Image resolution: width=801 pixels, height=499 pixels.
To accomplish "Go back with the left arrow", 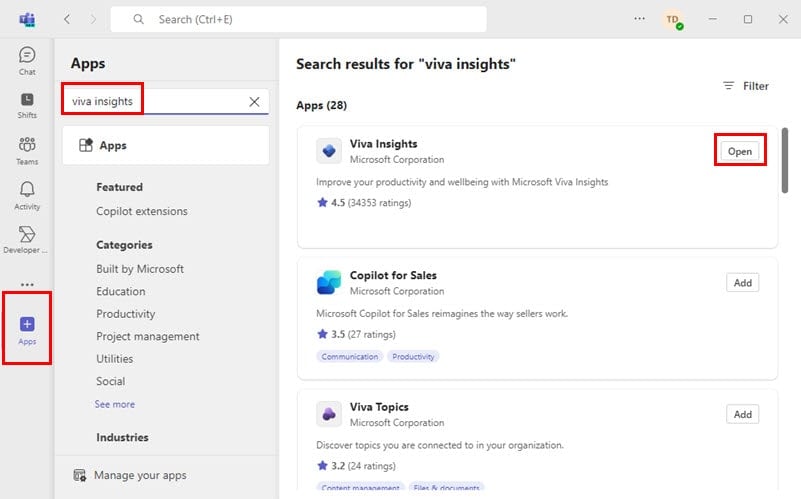I will click(67, 19).
